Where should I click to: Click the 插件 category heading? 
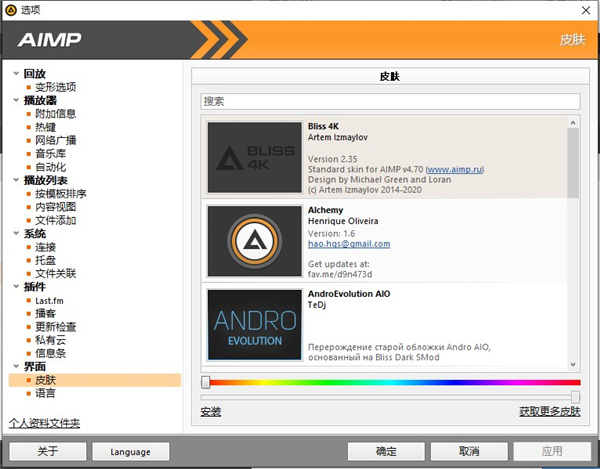pos(35,287)
